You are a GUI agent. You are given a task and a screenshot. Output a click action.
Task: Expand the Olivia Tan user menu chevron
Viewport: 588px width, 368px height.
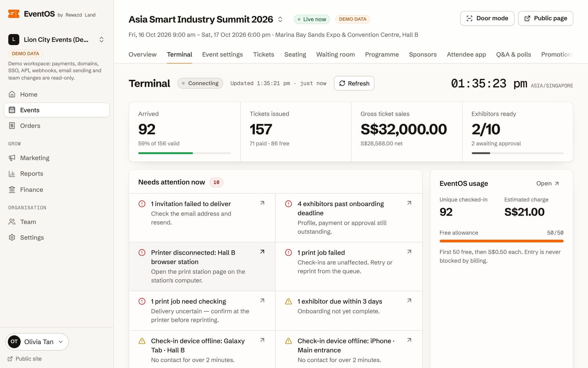click(61, 342)
